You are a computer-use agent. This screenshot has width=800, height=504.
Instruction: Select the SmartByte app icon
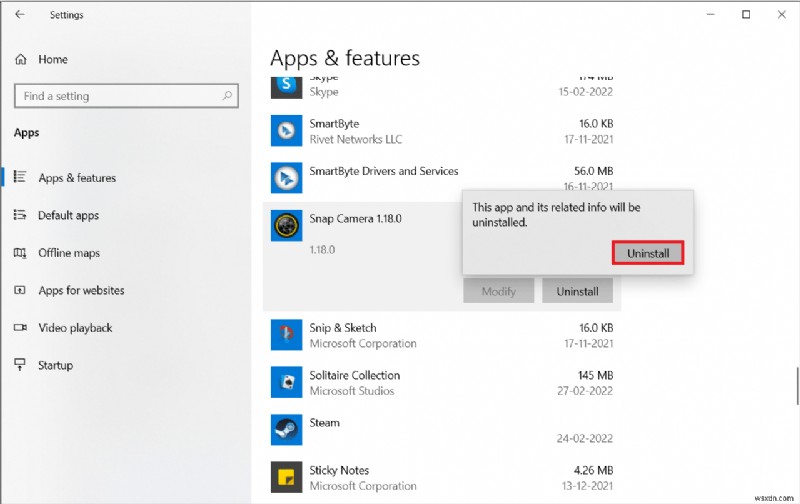coord(286,130)
